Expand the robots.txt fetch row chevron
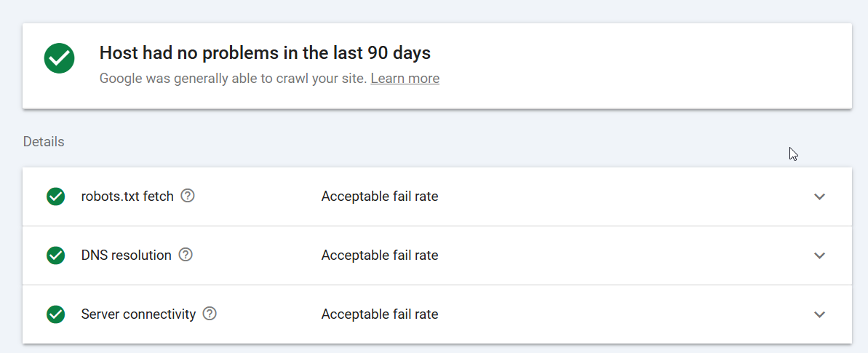The height and width of the screenshot is (353, 868). click(x=820, y=197)
